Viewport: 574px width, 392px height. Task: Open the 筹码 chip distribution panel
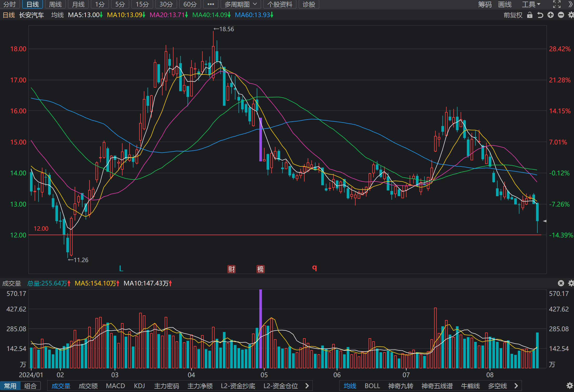click(x=485, y=4)
